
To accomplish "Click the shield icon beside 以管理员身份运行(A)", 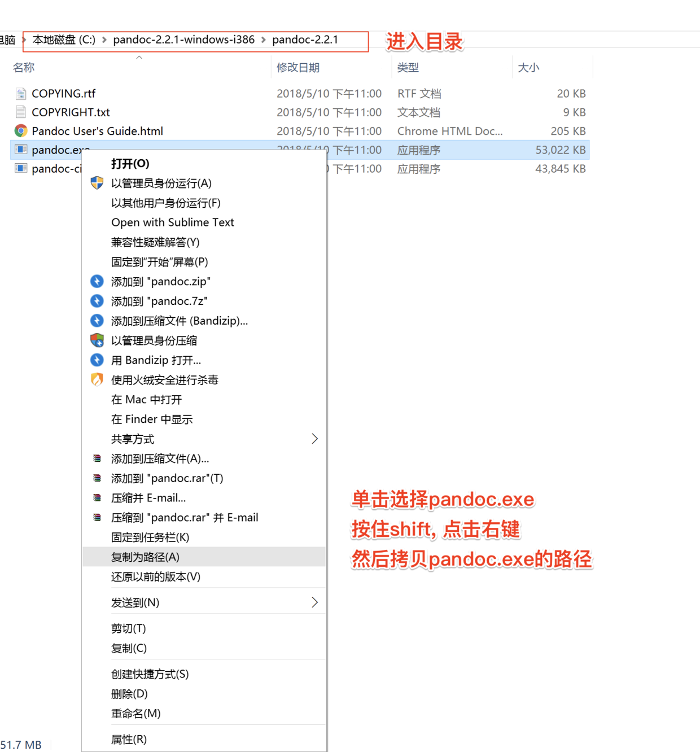I will click(97, 183).
